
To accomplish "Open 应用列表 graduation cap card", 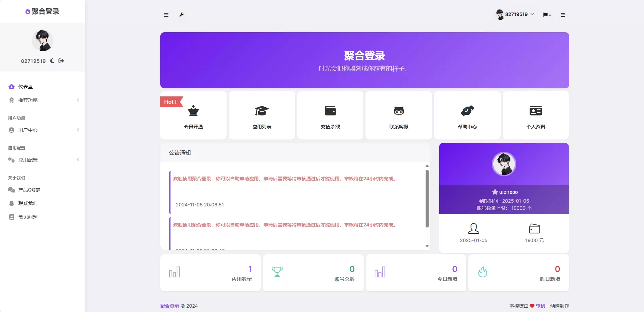I will coord(262,115).
